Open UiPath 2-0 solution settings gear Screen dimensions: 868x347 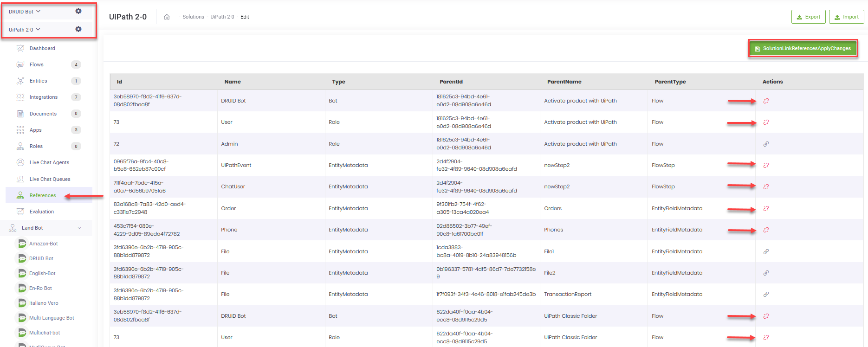tap(78, 29)
